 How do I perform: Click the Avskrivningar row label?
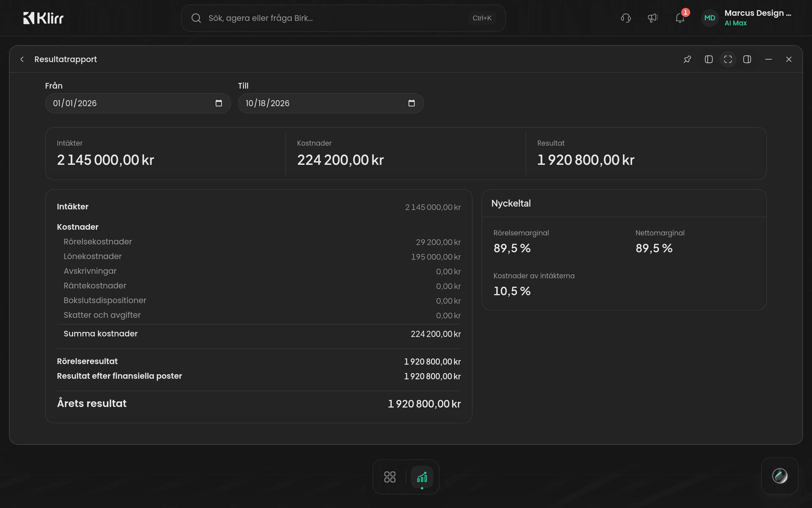point(90,271)
